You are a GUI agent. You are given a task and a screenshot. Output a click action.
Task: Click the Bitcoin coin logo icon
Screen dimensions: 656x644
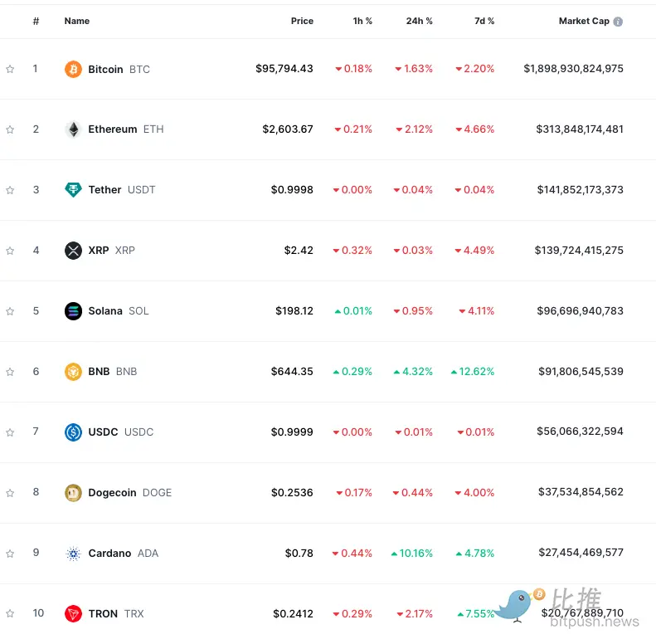73,70
